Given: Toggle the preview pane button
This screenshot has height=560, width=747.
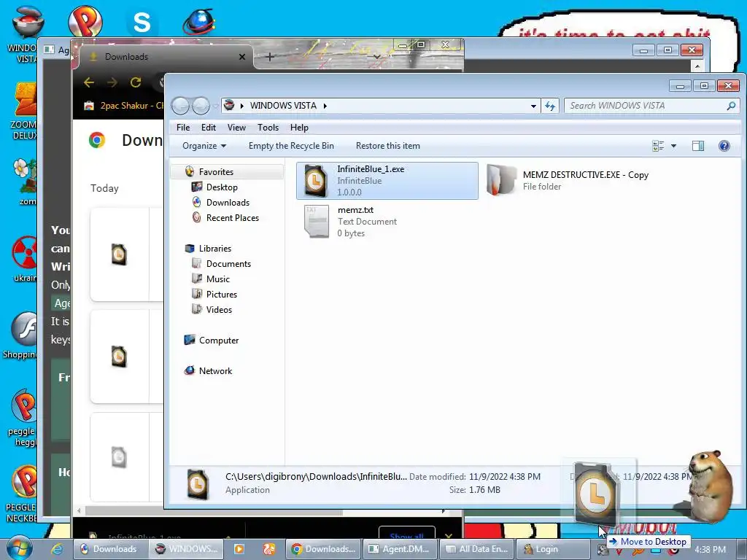Looking at the screenshot, I should [698, 146].
